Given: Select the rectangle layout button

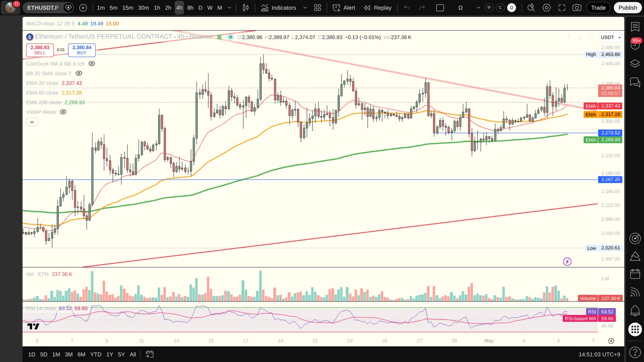Looking at the screenshot, I should 440,8.
